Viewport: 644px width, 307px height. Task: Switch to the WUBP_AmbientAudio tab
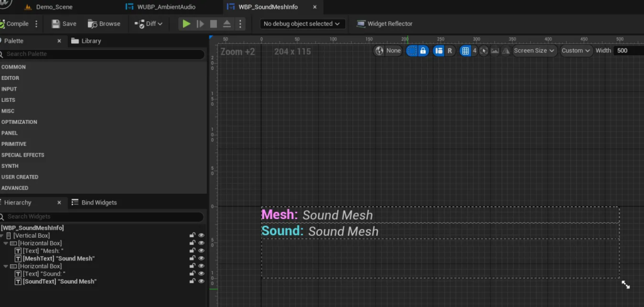165,7
